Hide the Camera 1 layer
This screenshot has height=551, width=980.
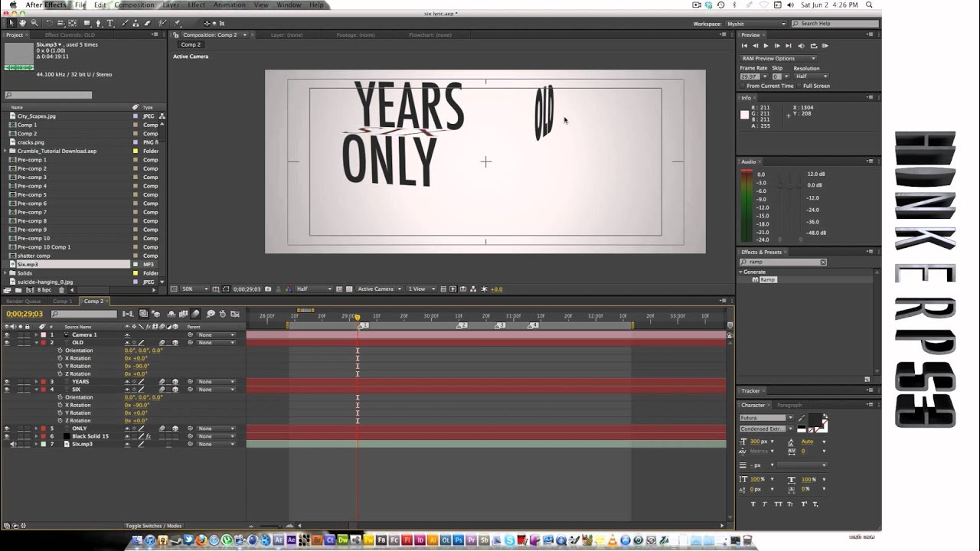point(7,334)
